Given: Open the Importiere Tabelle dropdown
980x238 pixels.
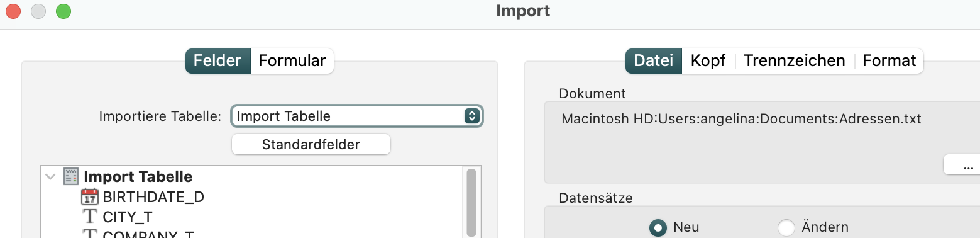Looking at the screenshot, I should coord(357,116).
